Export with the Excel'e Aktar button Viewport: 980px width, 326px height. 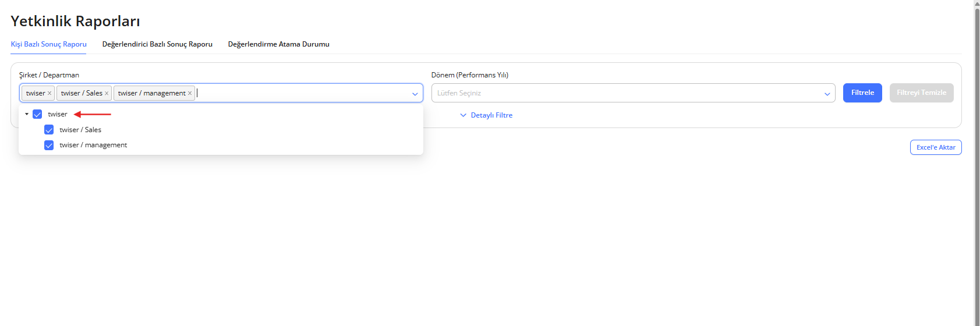pyautogui.click(x=935, y=147)
